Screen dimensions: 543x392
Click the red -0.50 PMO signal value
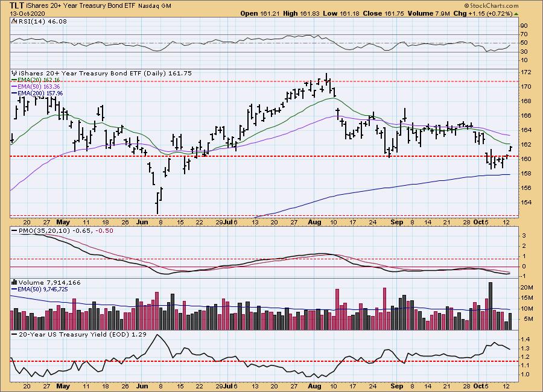pyautogui.click(x=104, y=230)
